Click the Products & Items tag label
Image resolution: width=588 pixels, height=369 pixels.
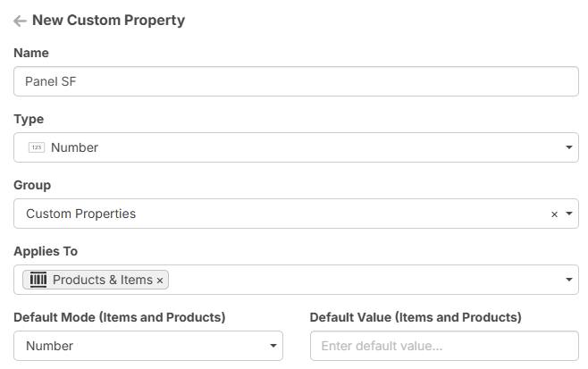click(102, 280)
